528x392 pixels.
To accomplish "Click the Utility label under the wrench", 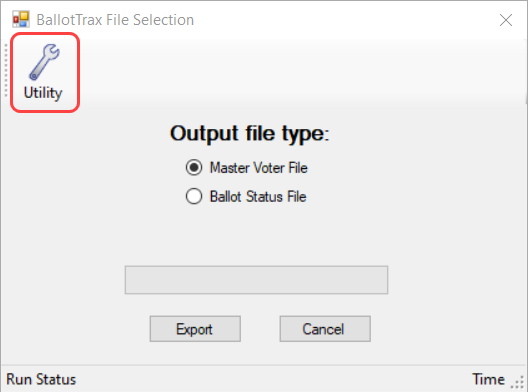I will coord(43,93).
